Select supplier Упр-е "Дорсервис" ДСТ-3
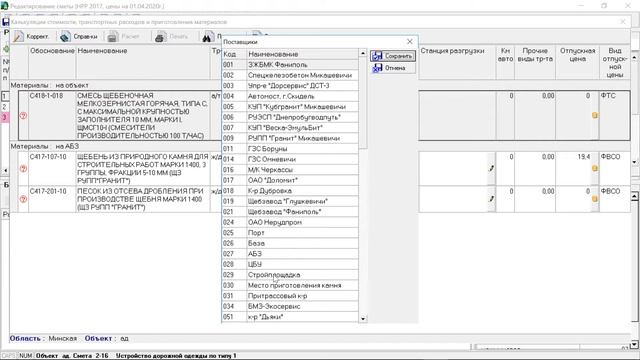The image size is (640, 360). (290, 86)
